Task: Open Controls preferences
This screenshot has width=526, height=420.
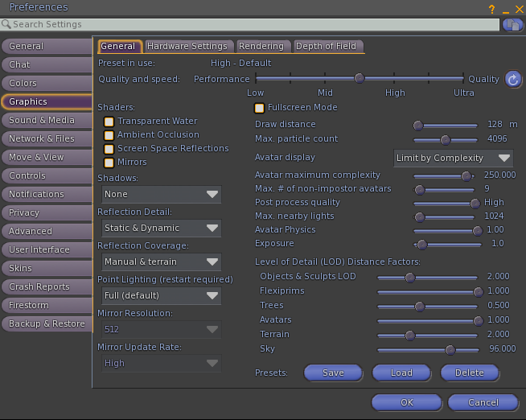Action: (47, 175)
